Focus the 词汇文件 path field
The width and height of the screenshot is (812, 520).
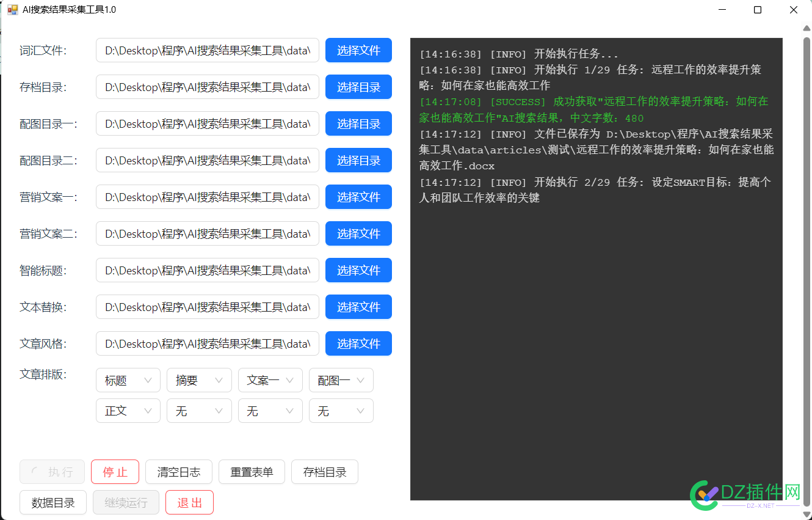coord(208,50)
